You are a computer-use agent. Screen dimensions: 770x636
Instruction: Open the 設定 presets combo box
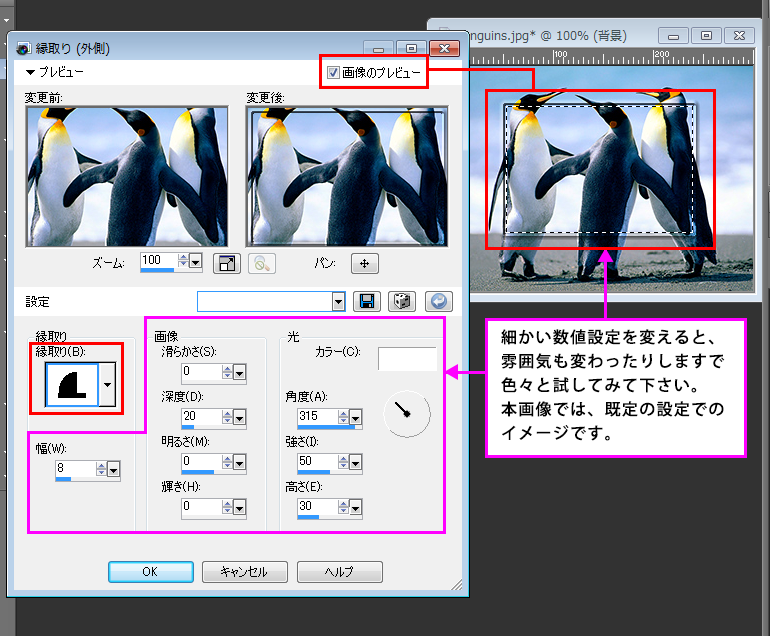338,301
